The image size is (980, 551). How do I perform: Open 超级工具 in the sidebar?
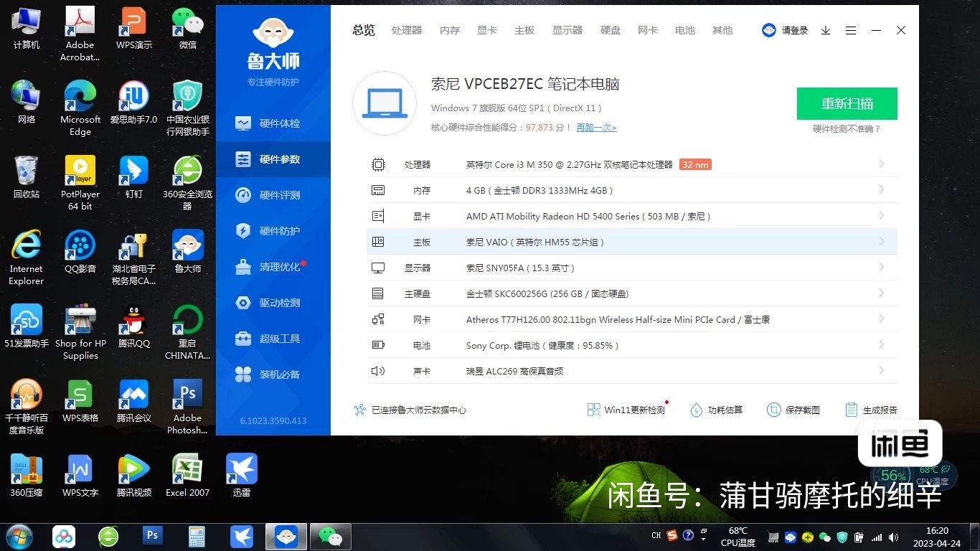(x=273, y=339)
